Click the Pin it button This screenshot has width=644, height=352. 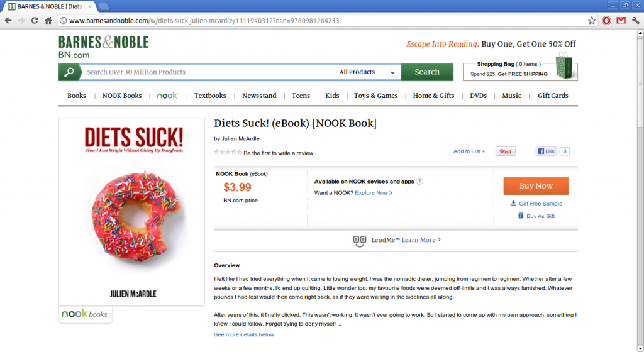coord(505,151)
